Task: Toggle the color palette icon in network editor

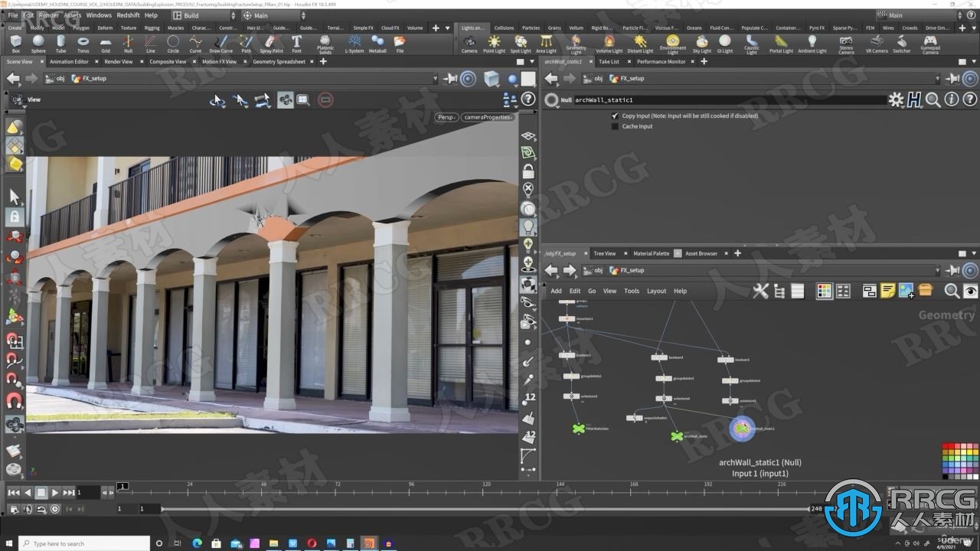Action: point(824,291)
